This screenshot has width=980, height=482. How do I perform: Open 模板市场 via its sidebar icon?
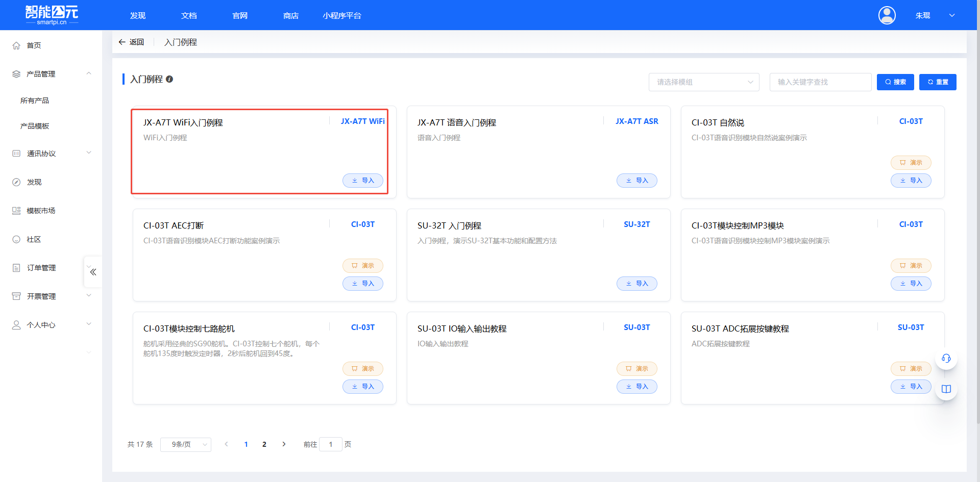pyautogui.click(x=16, y=210)
